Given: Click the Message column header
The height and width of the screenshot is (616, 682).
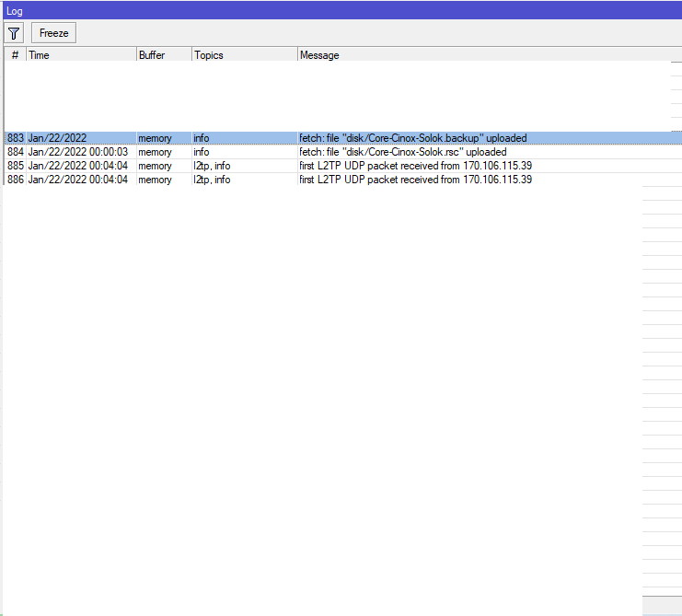Looking at the screenshot, I should pos(490,55).
